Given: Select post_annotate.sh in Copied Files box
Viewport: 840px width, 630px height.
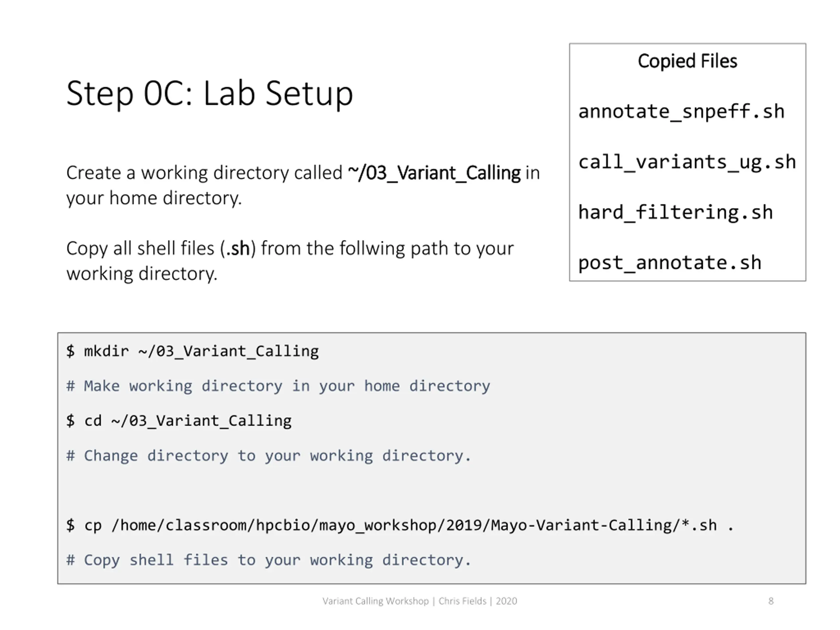Looking at the screenshot, I should [x=670, y=263].
